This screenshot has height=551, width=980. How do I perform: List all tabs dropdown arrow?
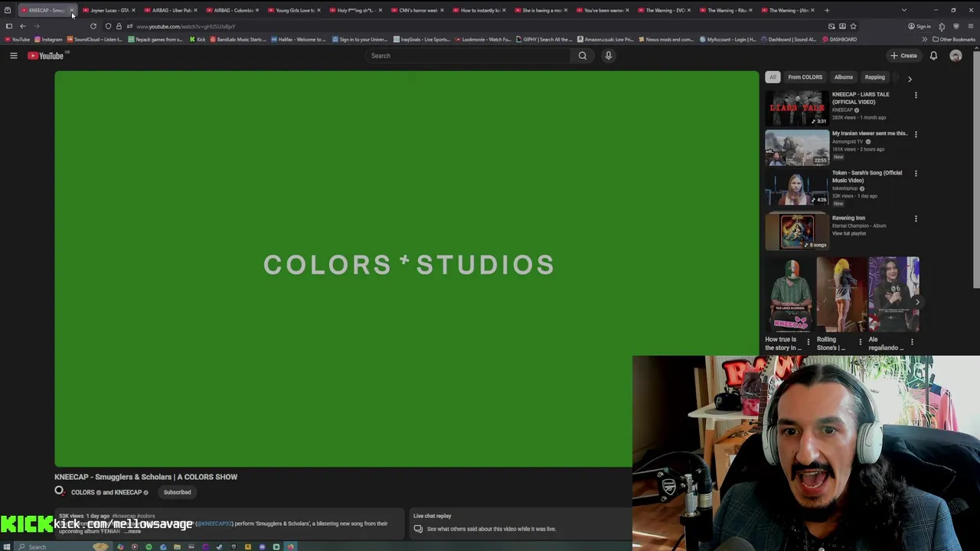pos(903,11)
